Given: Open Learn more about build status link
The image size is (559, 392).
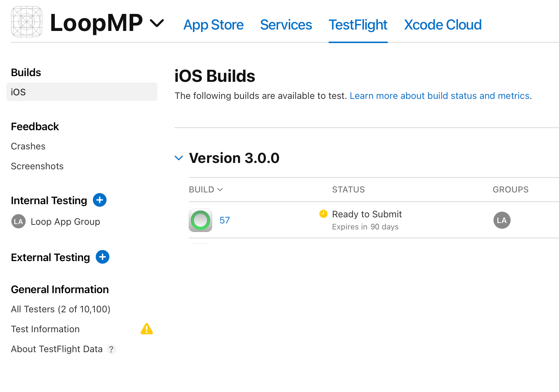Looking at the screenshot, I should point(440,96).
